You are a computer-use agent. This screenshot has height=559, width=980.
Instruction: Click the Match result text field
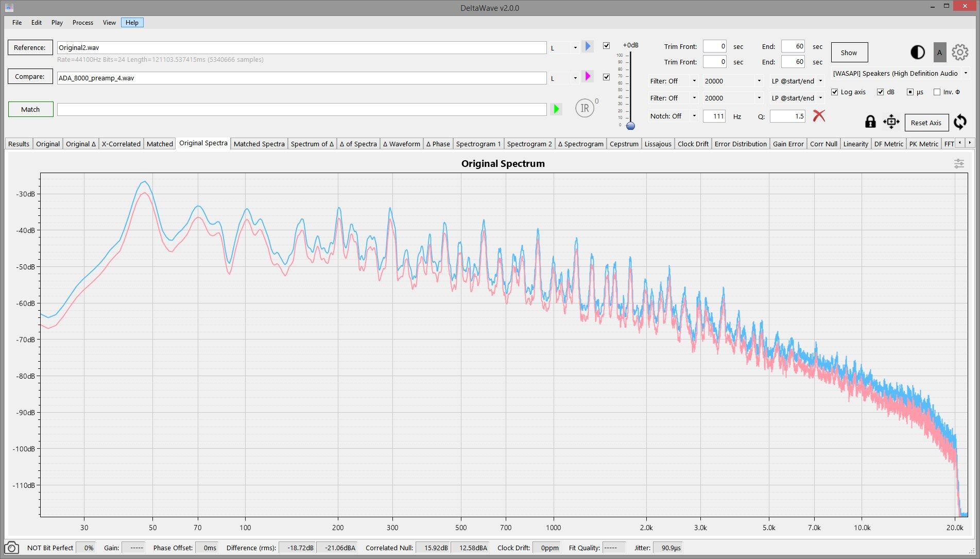click(302, 109)
